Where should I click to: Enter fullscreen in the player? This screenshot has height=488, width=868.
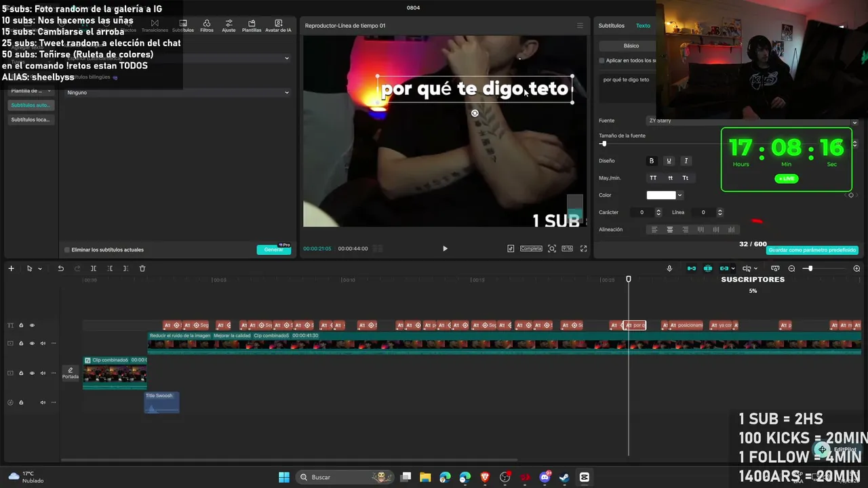click(583, 249)
